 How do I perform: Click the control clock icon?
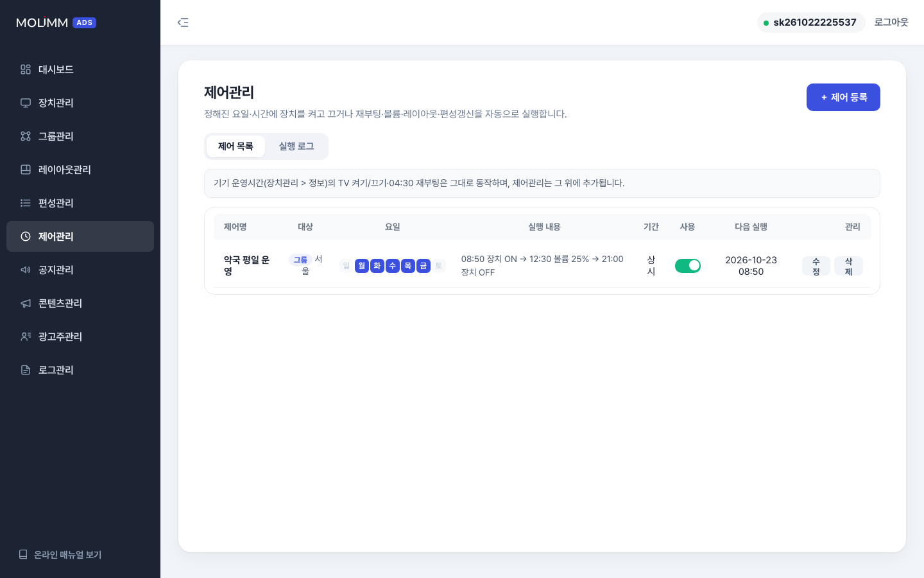click(26, 236)
